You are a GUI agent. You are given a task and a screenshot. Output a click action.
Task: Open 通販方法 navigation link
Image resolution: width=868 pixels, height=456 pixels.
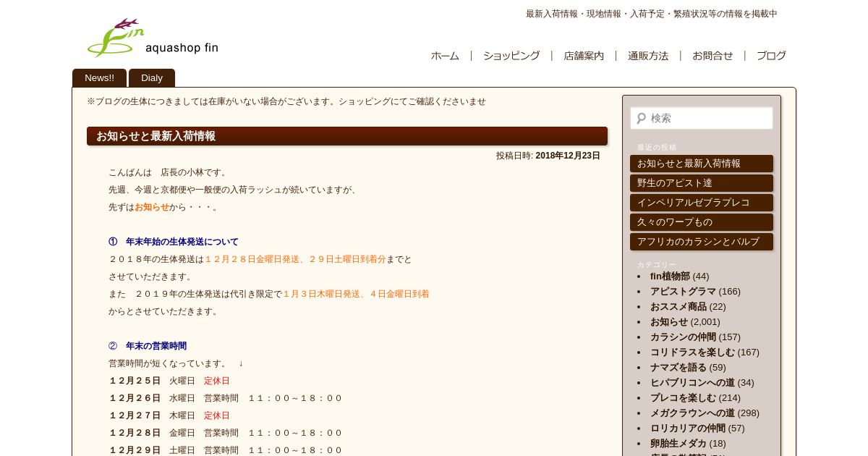coord(648,56)
